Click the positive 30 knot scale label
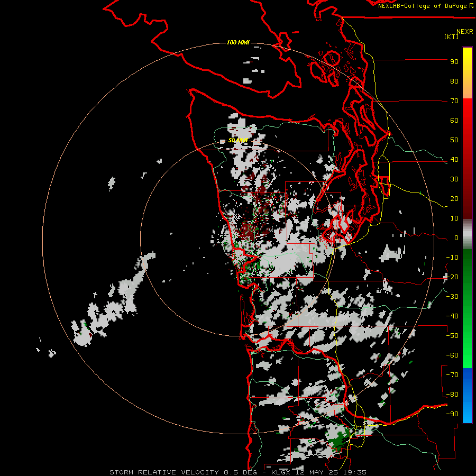This screenshot has width=476, height=476. [454, 179]
